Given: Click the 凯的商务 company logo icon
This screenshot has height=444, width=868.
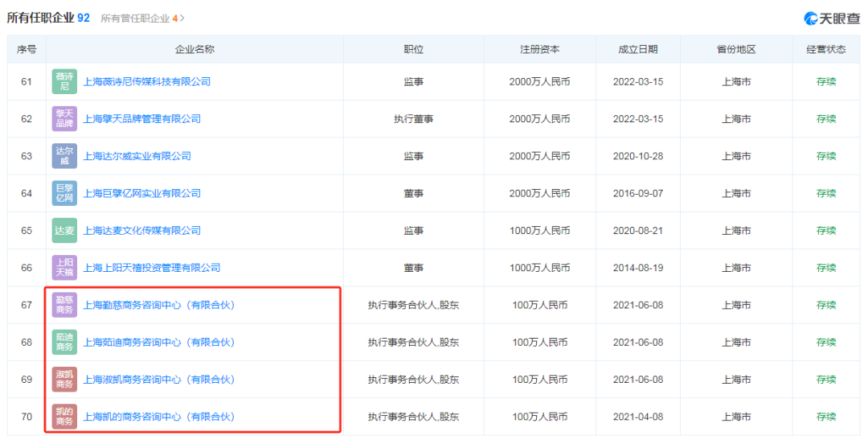Looking at the screenshot, I should click(64, 417).
